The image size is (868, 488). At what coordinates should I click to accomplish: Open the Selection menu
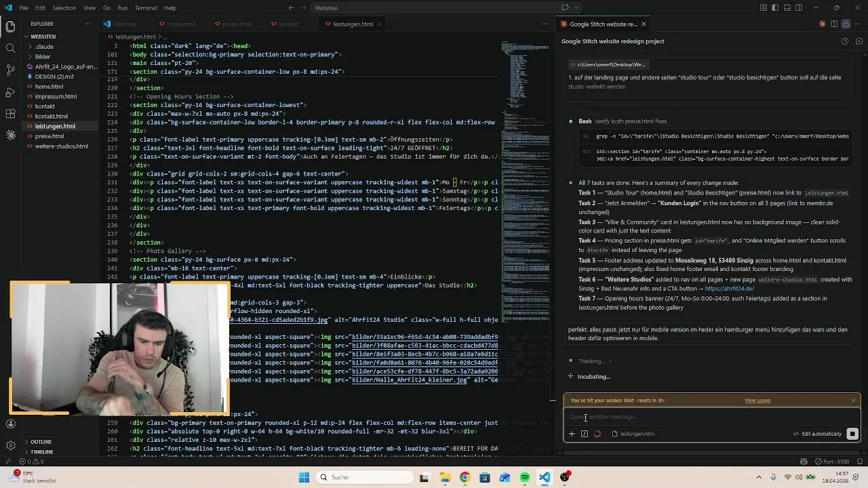[64, 8]
